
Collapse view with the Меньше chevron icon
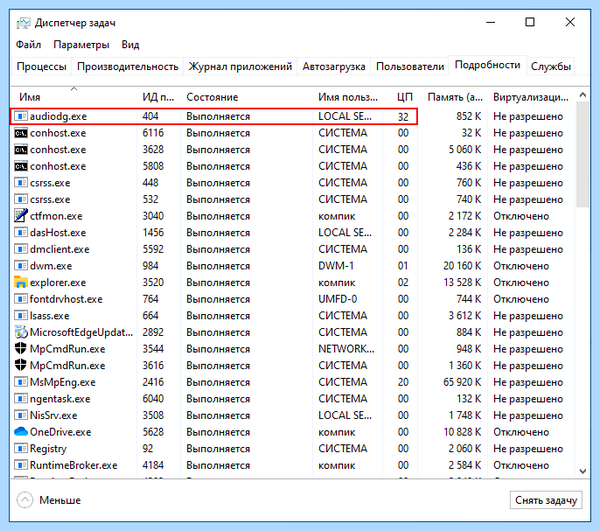point(25,500)
